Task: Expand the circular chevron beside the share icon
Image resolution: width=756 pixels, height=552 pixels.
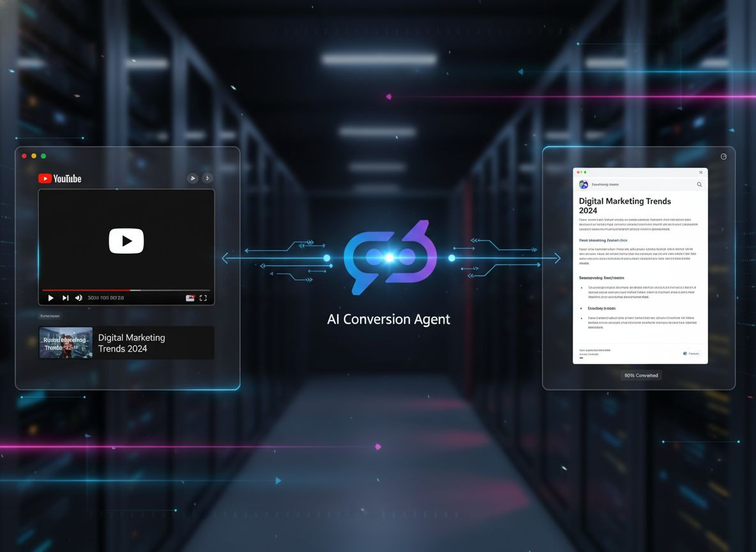Action: 207,178
